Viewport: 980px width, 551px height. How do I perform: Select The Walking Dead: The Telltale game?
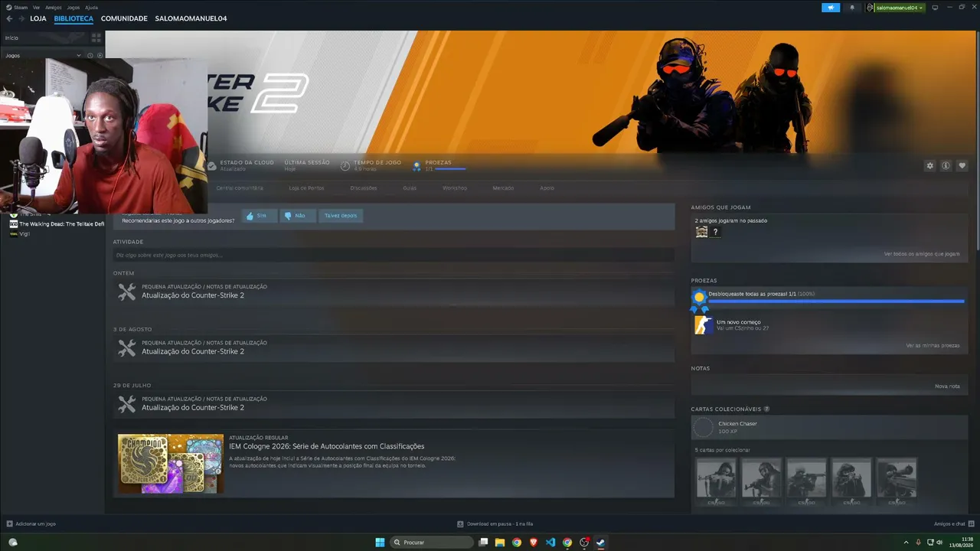pyautogui.click(x=57, y=224)
